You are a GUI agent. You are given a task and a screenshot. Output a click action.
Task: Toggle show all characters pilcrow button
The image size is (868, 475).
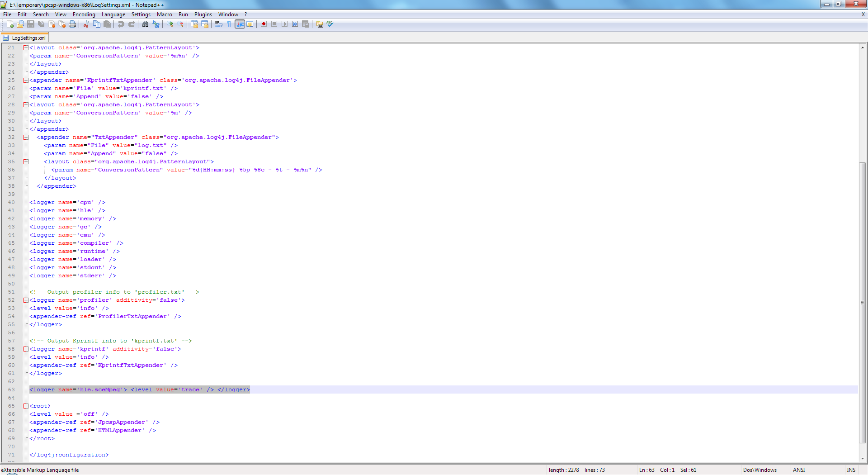point(229,24)
